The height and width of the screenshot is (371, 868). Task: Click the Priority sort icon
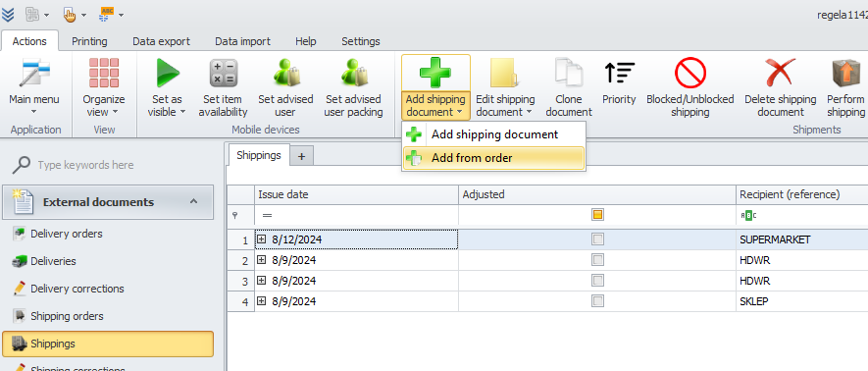619,73
